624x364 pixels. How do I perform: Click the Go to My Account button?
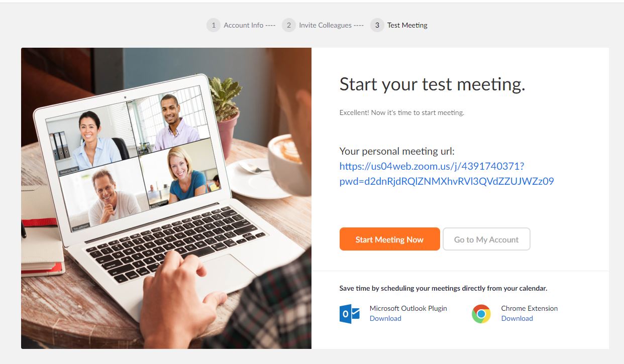486,239
